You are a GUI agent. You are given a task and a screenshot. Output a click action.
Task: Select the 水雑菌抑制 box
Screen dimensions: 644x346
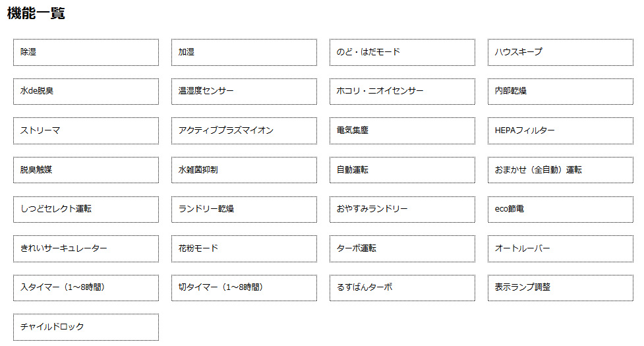click(244, 170)
